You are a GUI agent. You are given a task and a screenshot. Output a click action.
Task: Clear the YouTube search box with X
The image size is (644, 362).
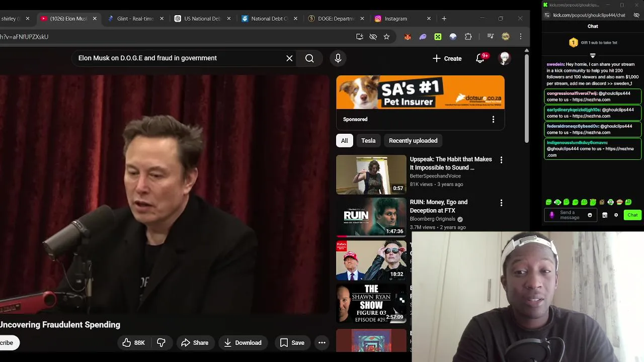tap(289, 58)
